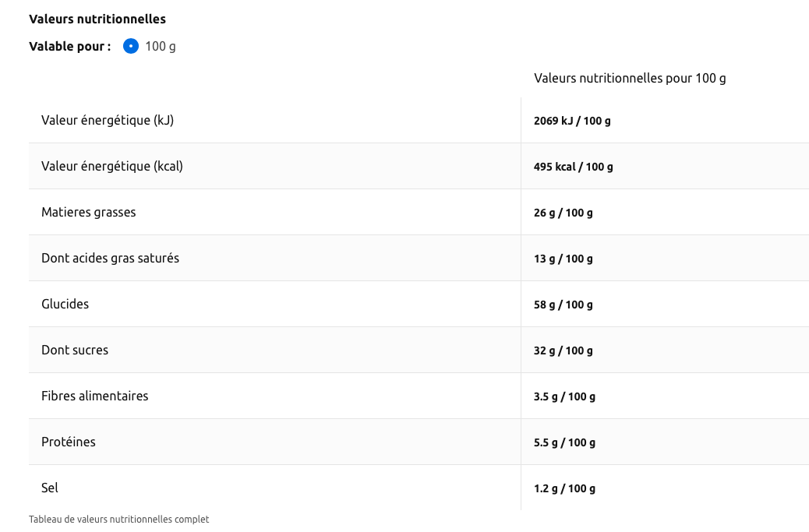809x532 pixels.
Task: Select the Dont acides gras saturés label
Action: tap(110, 258)
